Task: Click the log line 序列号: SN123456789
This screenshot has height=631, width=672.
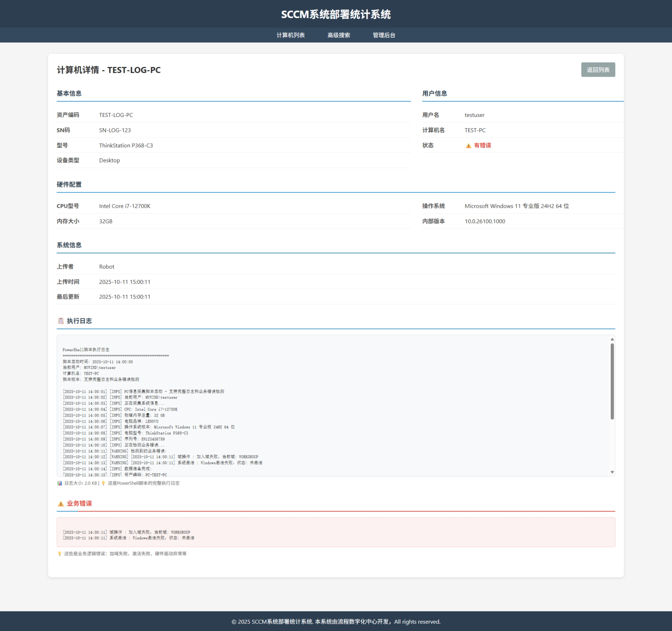Action: pos(114,439)
